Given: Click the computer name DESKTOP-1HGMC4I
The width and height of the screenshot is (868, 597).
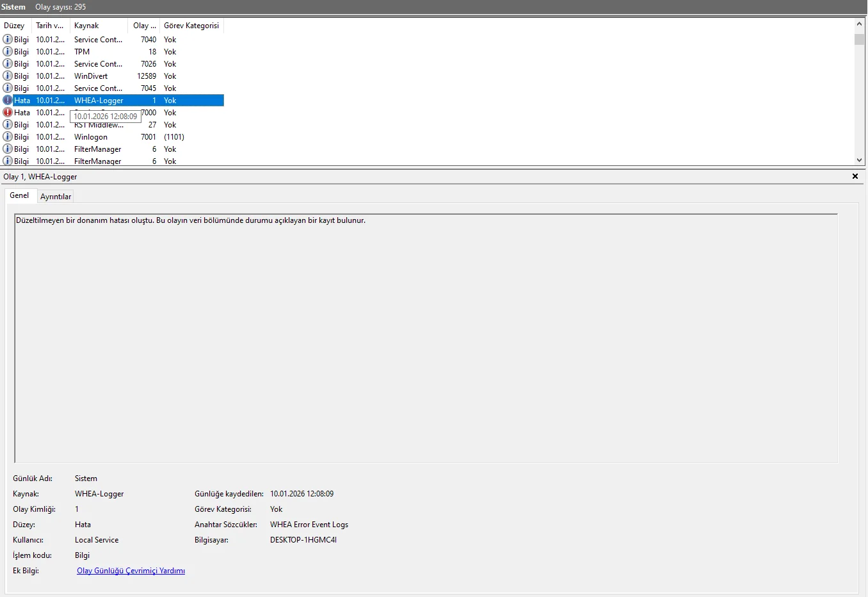Looking at the screenshot, I should click(303, 540).
